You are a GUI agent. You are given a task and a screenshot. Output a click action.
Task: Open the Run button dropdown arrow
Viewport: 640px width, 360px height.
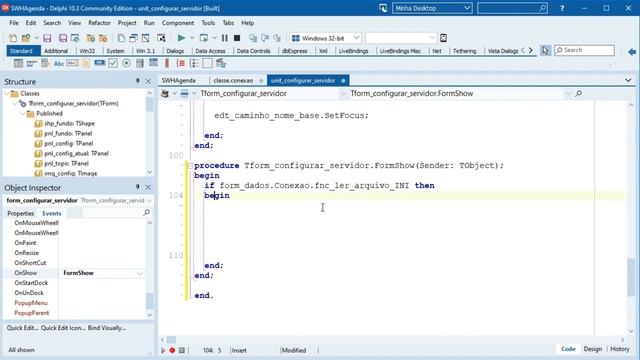click(192, 38)
